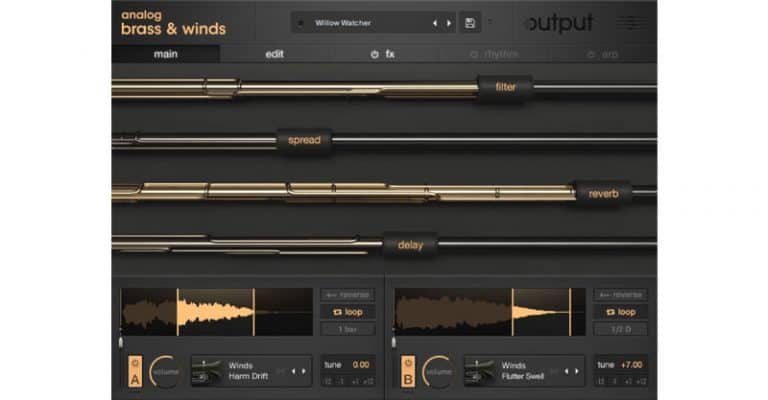The width and height of the screenshot is (768, 400).
Task: Click the Output logo
Action: tap(559, 23)
